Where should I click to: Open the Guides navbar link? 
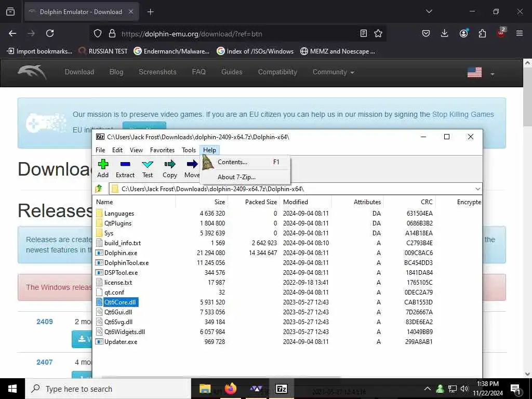pos(232,72)
